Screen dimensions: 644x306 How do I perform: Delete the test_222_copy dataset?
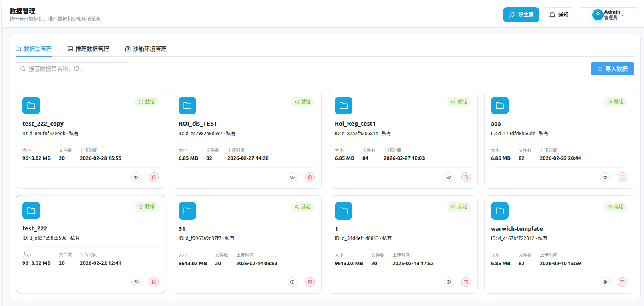pos(154,177)
